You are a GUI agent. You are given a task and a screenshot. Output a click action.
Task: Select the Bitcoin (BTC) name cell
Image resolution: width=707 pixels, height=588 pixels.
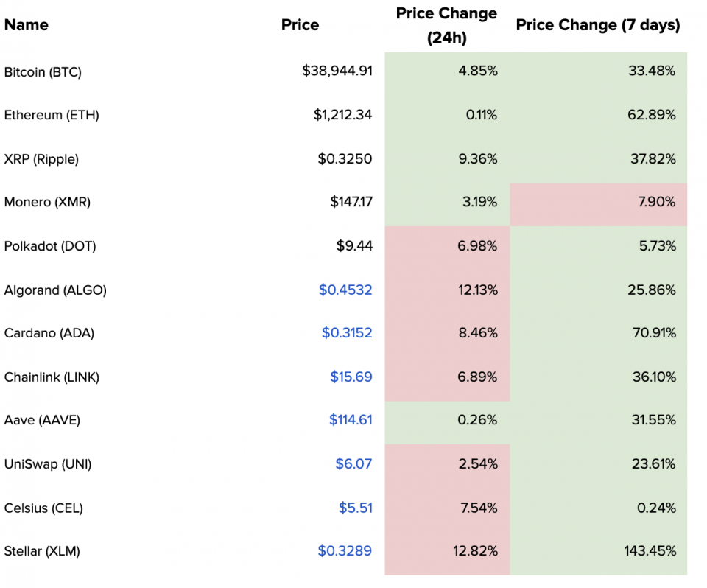pos(43,71)
